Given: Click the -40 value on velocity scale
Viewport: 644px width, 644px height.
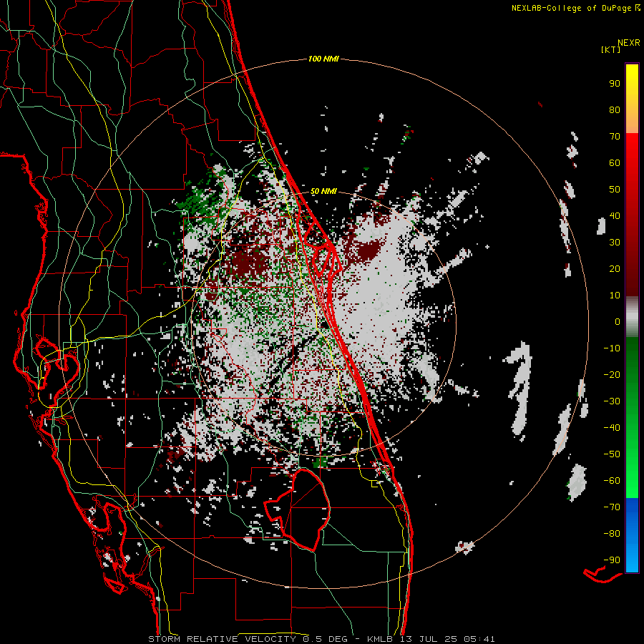Looking at the screenshot, I should (612, 428).
